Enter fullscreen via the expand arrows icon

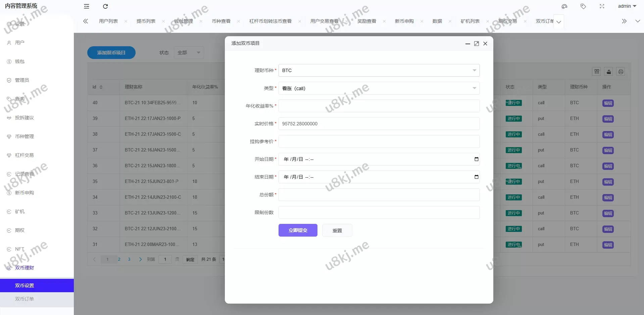pos(602,6)
